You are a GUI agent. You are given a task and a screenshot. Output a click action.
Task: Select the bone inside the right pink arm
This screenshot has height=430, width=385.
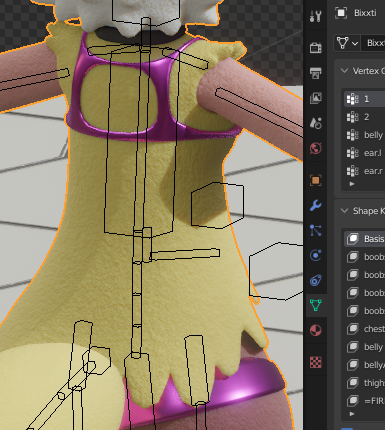(259, 112)
